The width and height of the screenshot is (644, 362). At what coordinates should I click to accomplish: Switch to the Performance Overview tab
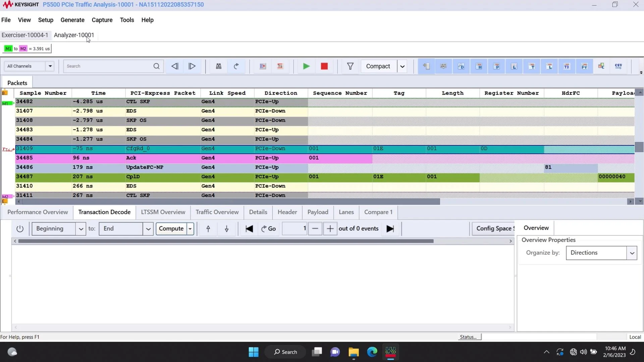click(38, 212)
